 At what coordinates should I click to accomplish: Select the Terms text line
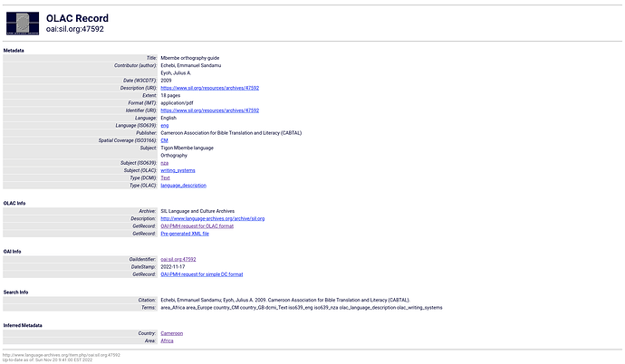pos(302,308)
